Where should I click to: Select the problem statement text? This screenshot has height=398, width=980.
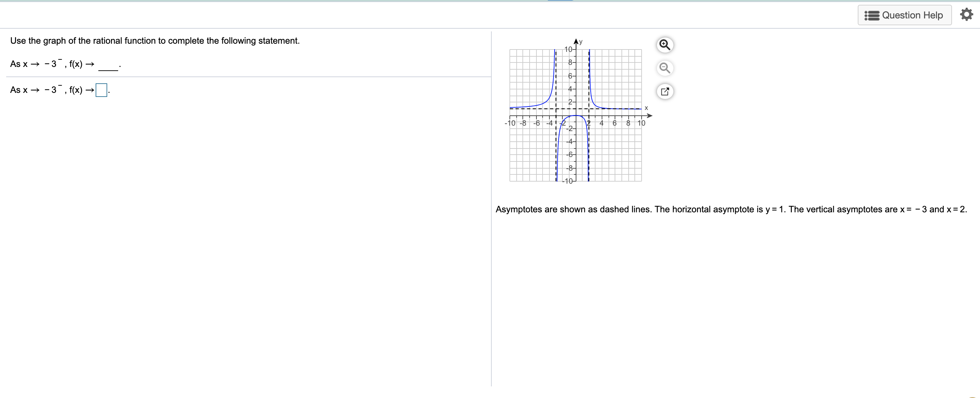[x=154, y=41]
